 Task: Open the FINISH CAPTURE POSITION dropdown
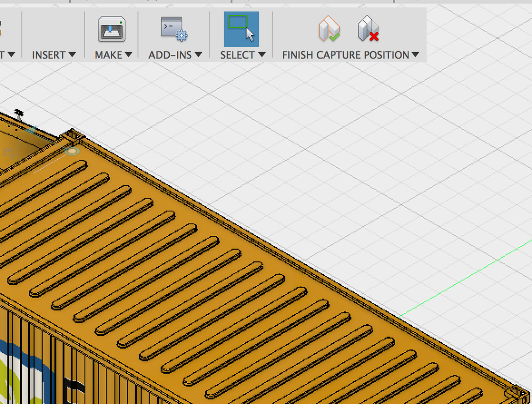pos(350,55)
